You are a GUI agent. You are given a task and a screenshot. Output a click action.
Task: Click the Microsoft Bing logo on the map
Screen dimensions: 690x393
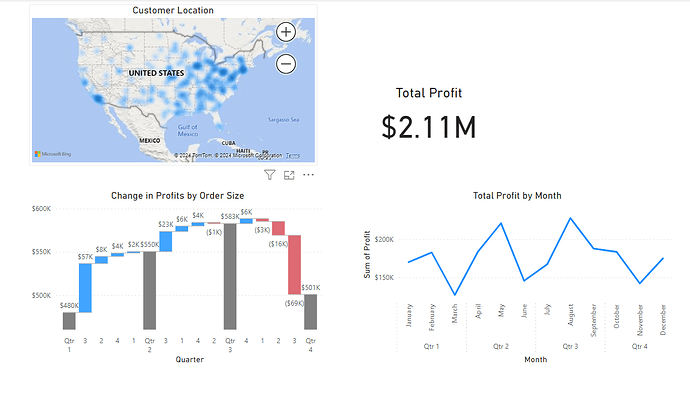53,154
